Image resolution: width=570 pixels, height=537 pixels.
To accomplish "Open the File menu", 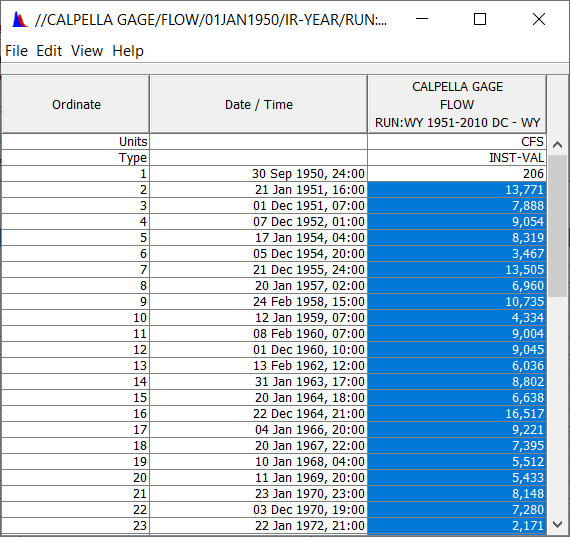I will tap(16, 51).
